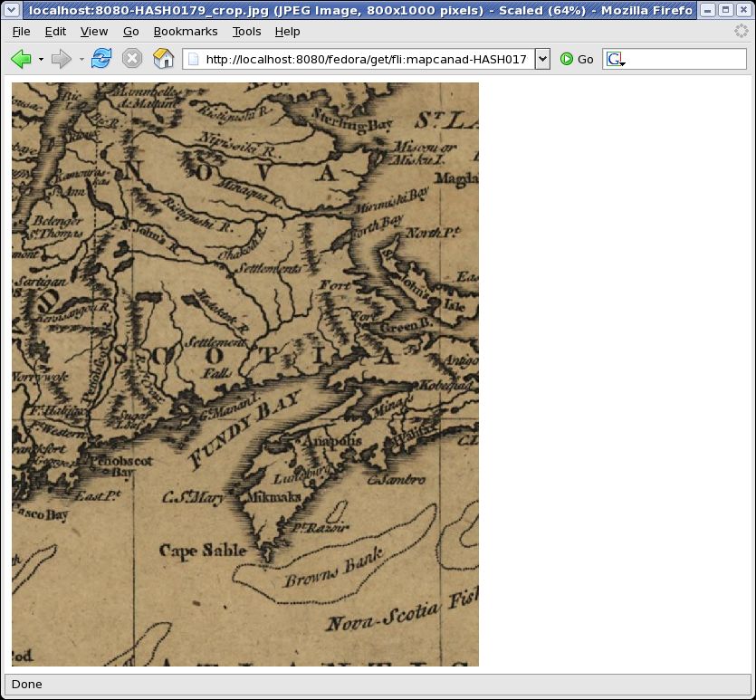The image size is (756, 700).
Task: Click the green Back arrow button
Action: (x=21, y=59)
